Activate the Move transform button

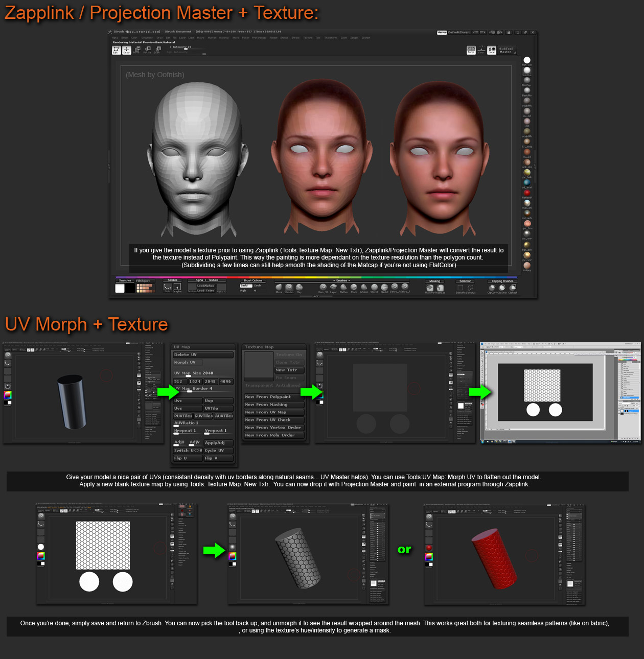pyautogui.click(x=136, y=50)
